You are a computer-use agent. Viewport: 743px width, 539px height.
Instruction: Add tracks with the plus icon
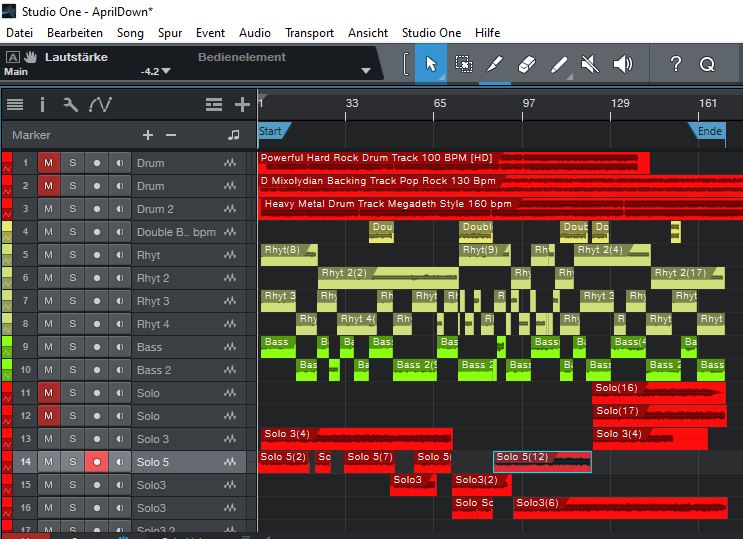click(242, 104)
